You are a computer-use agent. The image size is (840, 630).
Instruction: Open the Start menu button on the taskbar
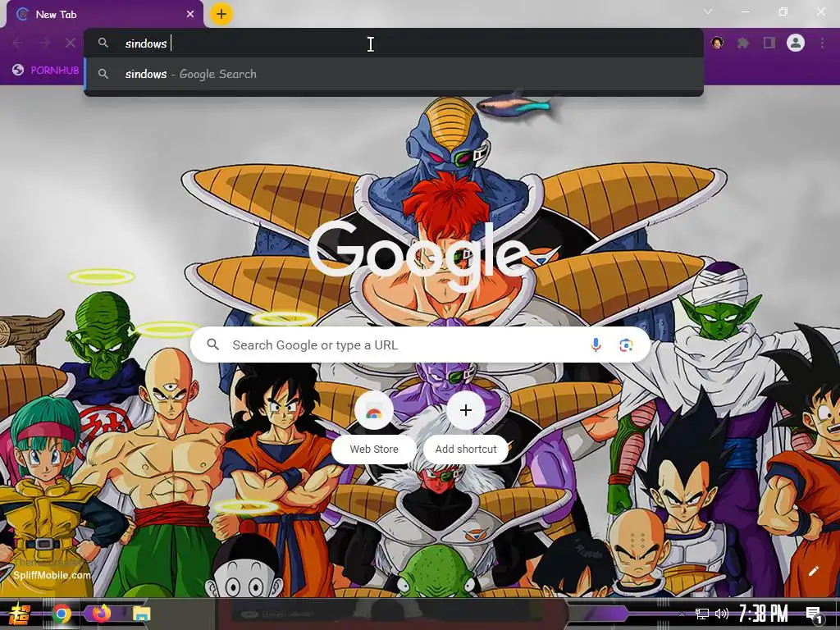[20, 614]
